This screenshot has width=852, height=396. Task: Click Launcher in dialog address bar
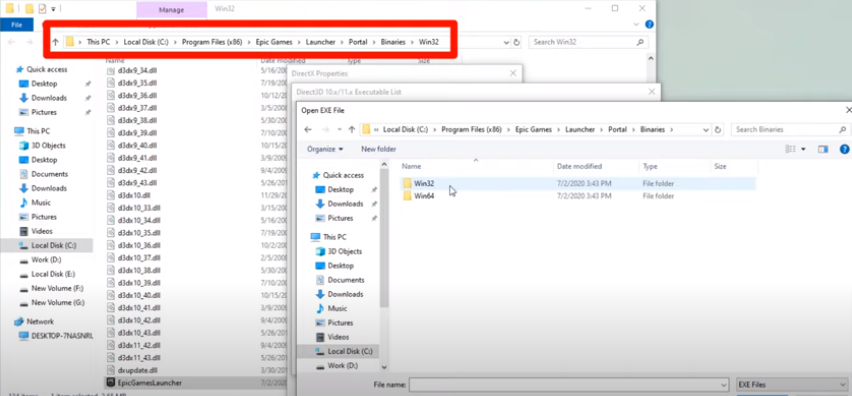pyautogui.click(x=580, y=130)
